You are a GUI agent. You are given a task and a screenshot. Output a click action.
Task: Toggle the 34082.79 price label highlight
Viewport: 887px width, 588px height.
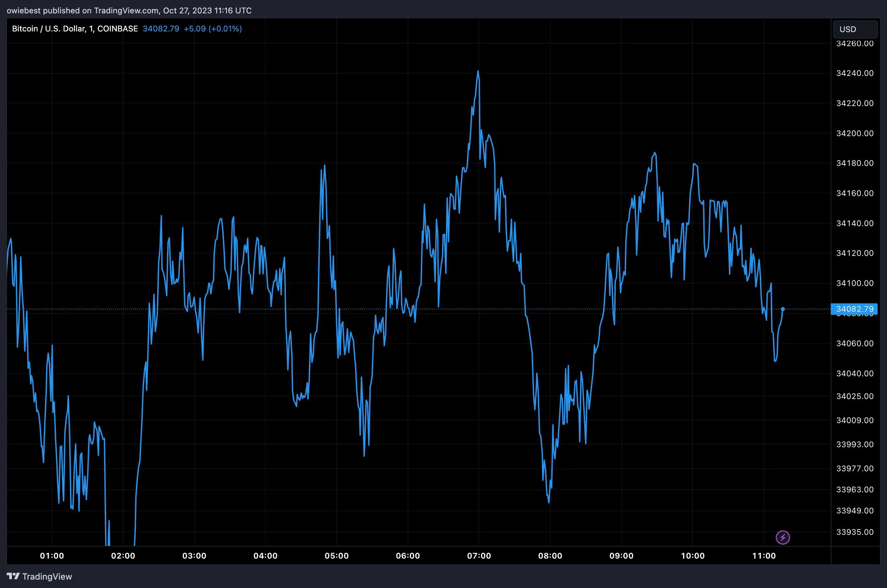[x=856, y=309]
